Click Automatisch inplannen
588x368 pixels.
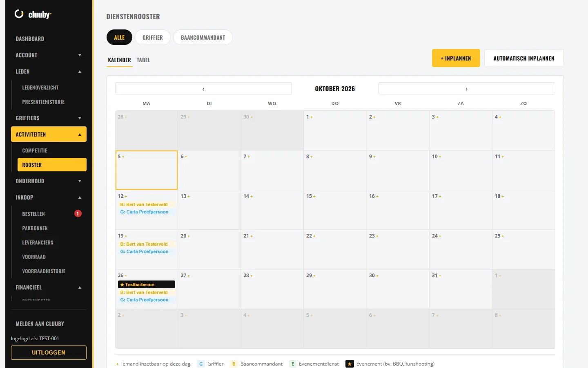pyautogui.click(x=524, y=58)
